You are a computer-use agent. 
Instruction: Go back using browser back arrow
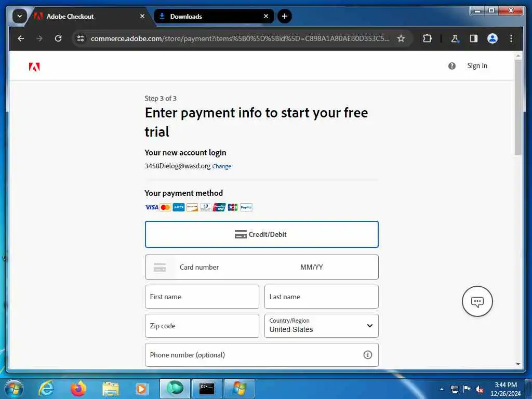21,38
